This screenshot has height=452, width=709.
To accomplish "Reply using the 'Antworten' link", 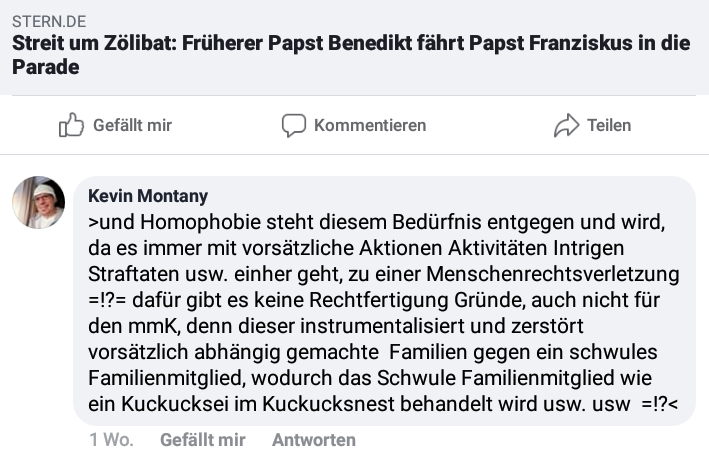I will coord(314,440).
